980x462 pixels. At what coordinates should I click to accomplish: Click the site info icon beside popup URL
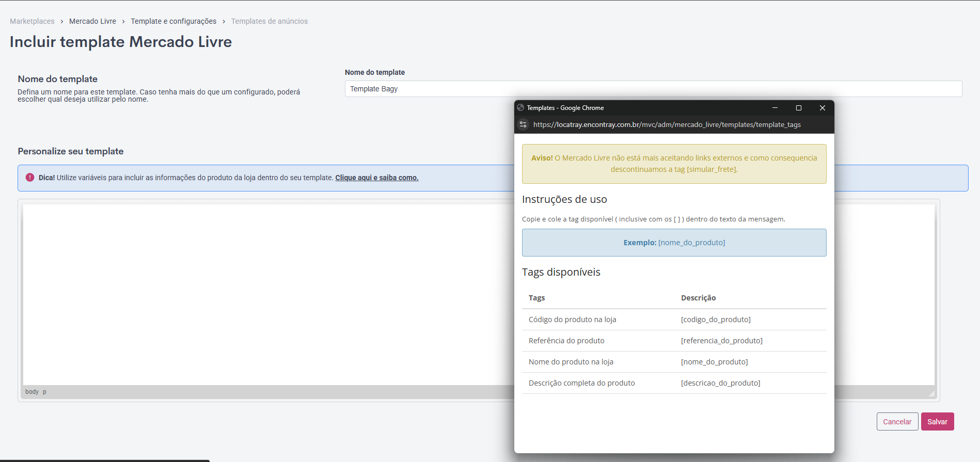click(x=523, y=124)
